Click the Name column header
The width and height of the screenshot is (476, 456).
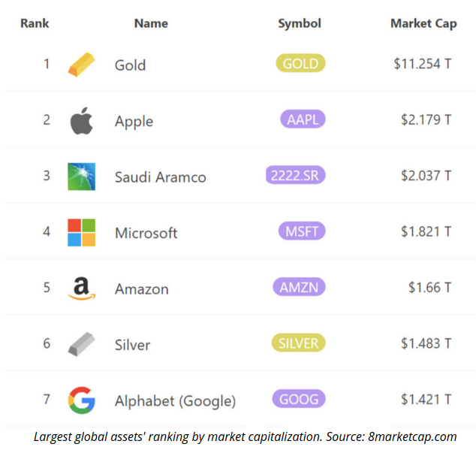click(151, 23)
